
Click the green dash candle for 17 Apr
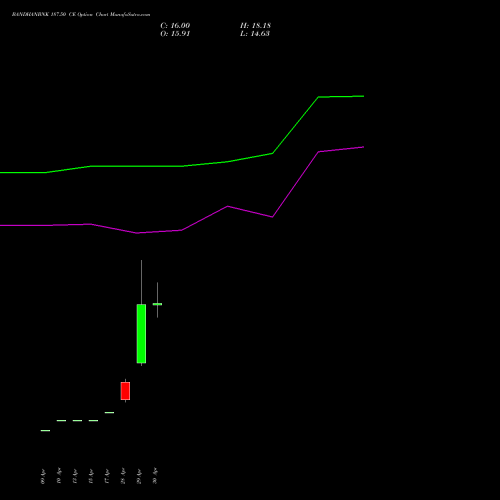(x=109, y=413)
